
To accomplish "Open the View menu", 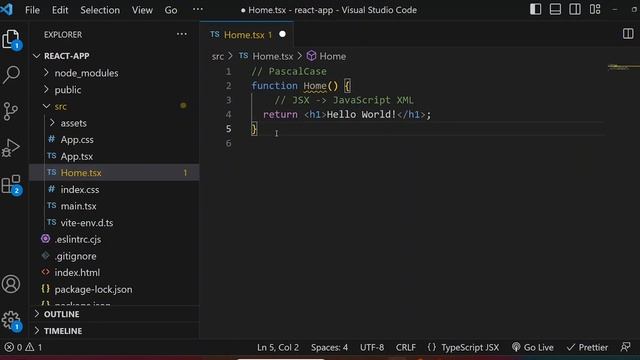I will pos(142,10).
